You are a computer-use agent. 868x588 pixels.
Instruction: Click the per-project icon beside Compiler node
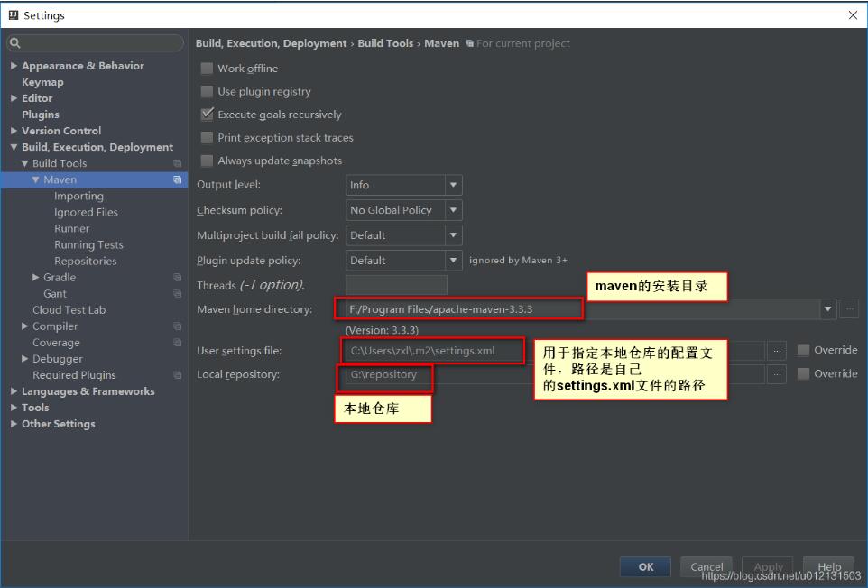tap(177, 326)
